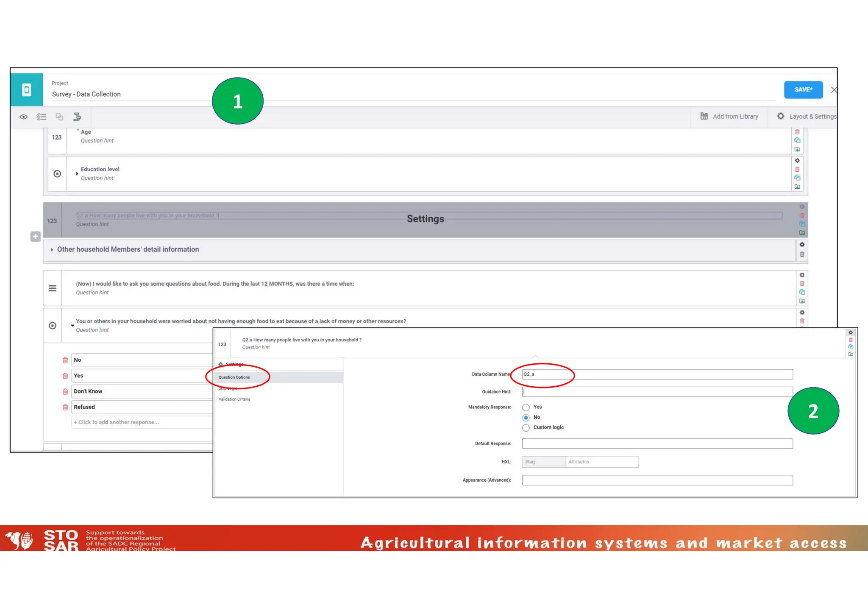Screen dimensions: 868x614
Task: Click the Data Column Name field
Action: 657,374
